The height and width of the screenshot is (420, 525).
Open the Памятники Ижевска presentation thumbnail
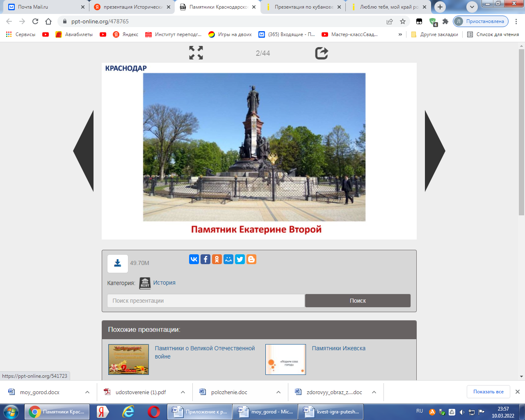285,359
